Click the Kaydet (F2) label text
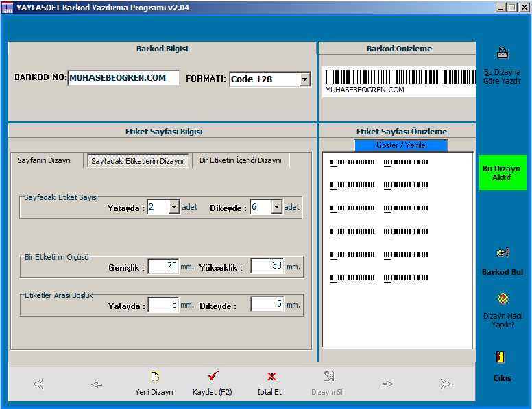Viewport: 532px width, 409px height. click(x=213, y=392)
